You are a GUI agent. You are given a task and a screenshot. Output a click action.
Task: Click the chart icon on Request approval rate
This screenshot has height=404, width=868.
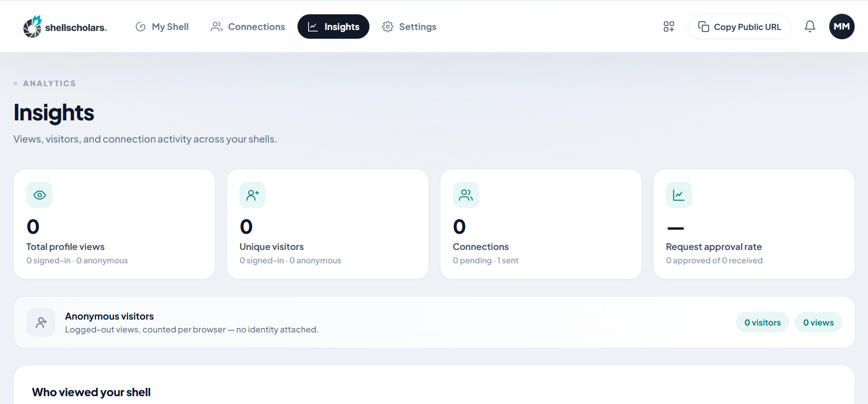click(679, 195)
